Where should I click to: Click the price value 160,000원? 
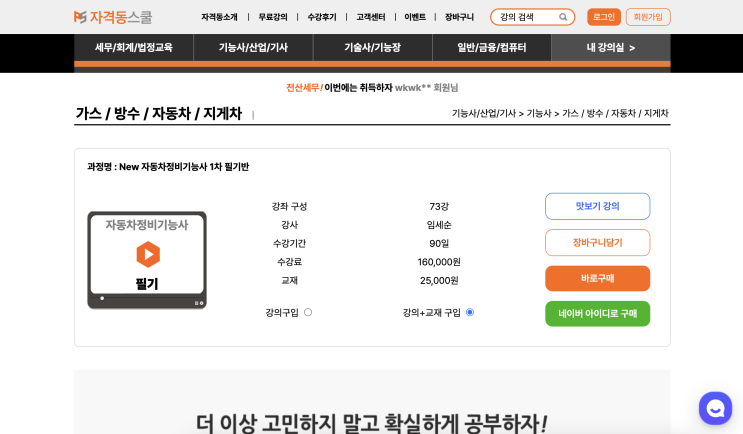pyautogui.click(x=439, y=262)
